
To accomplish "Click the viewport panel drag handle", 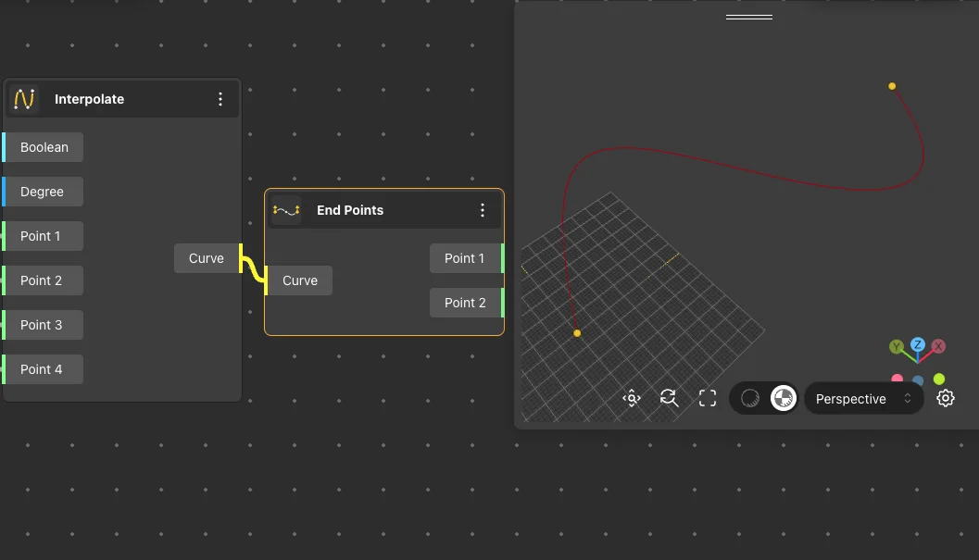I will [748, 17].
